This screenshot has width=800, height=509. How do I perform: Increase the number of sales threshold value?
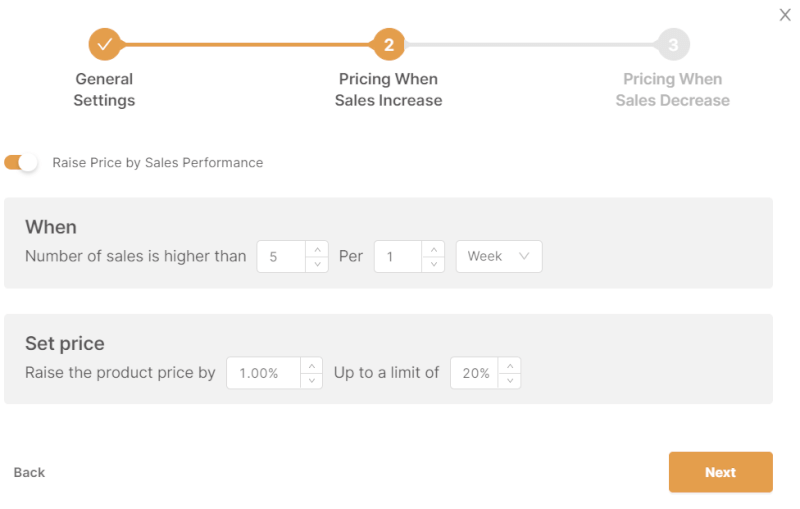(x=317, y=249)
